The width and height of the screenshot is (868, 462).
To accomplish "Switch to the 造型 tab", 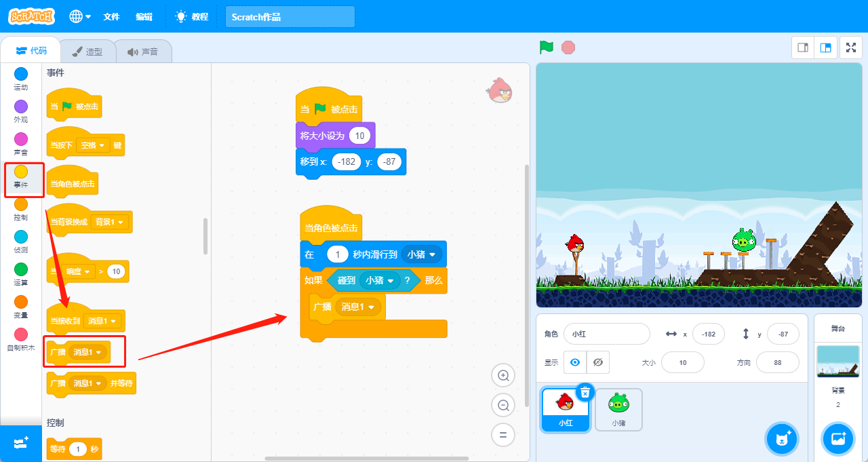I will pos(87,52).
